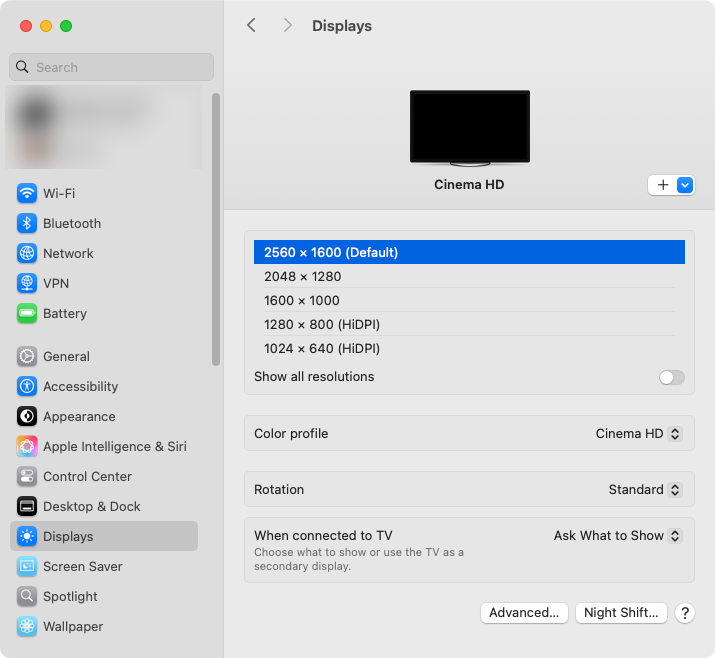
Task: Click the Search input field
Action: 111,67
